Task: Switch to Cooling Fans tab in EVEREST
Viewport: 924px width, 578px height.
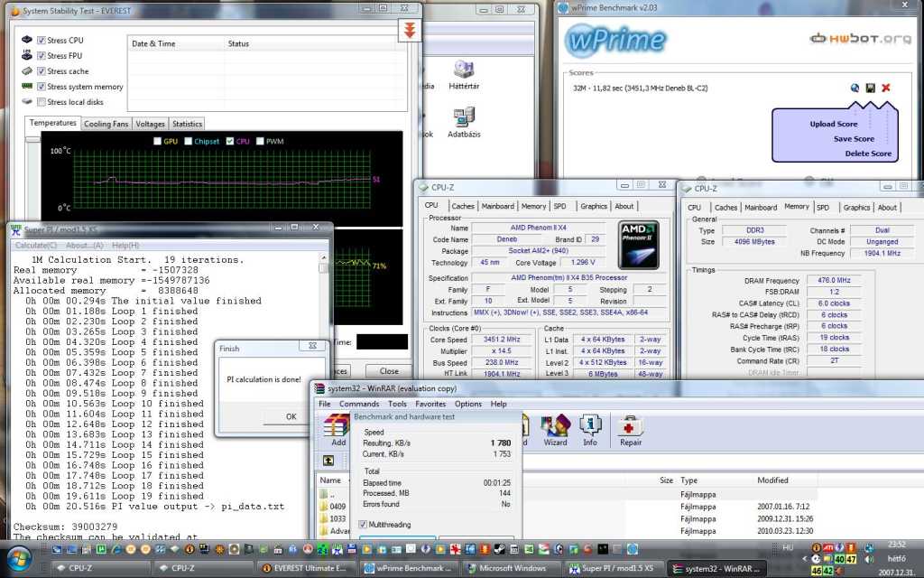Action: coord(106,124)
